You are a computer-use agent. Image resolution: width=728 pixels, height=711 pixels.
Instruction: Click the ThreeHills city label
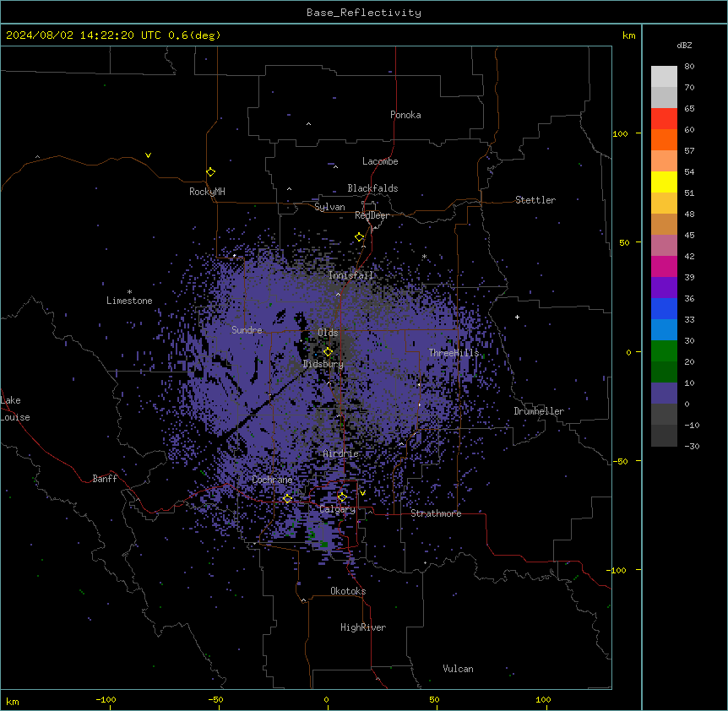coord(454,353)
